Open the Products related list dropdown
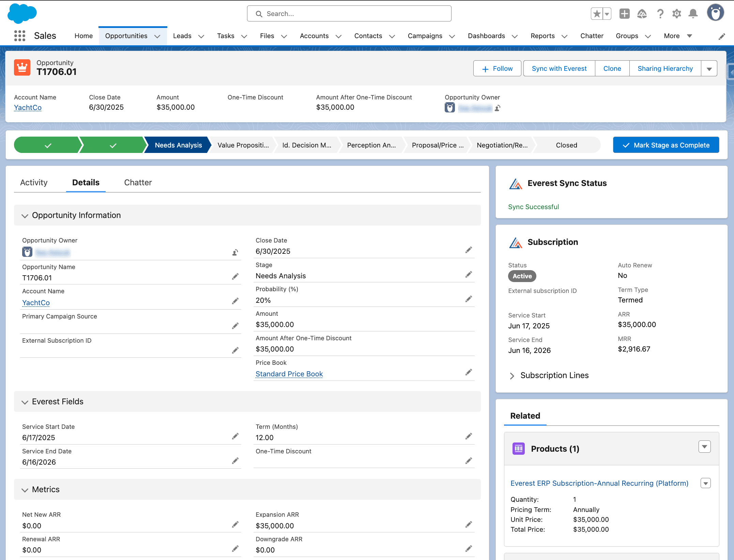Image resolution: width=734 pixels, height=560 pixels. tap(704, 447)
